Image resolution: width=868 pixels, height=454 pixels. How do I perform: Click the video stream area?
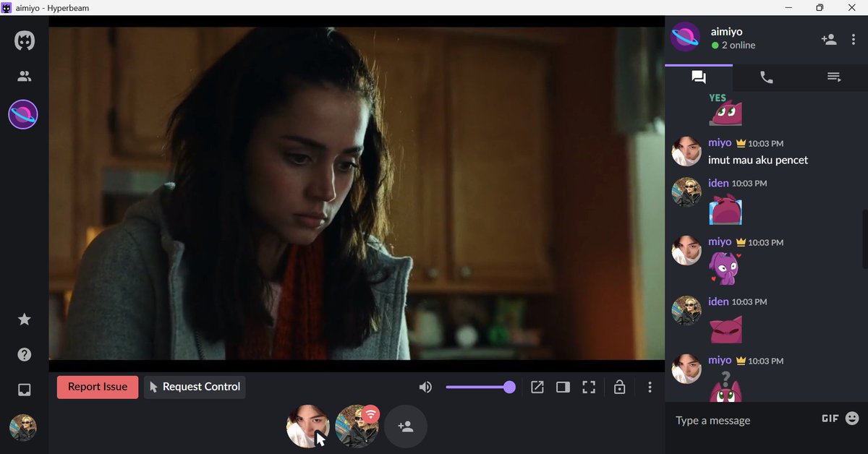pyautogui.click(x=357, y=193)
